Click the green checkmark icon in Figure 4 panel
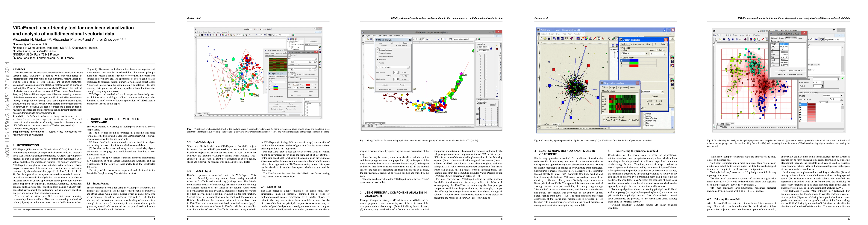868x225 pixels. tap(842, 78)
